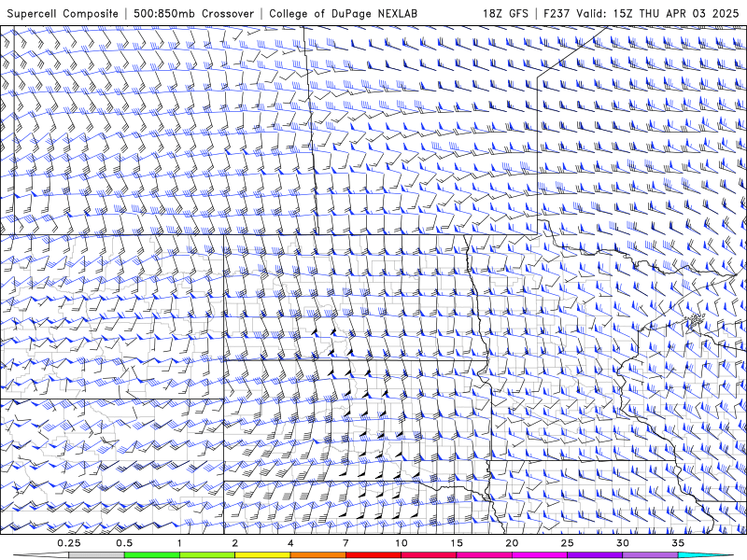Click the legend value label "4"
This screenshot has height=560, width=747.
click(290, 543)
